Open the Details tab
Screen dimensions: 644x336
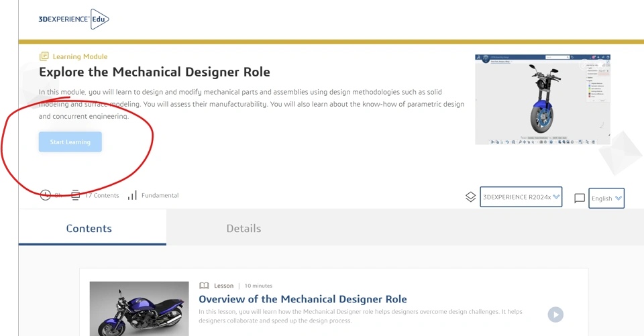[244, 229]
